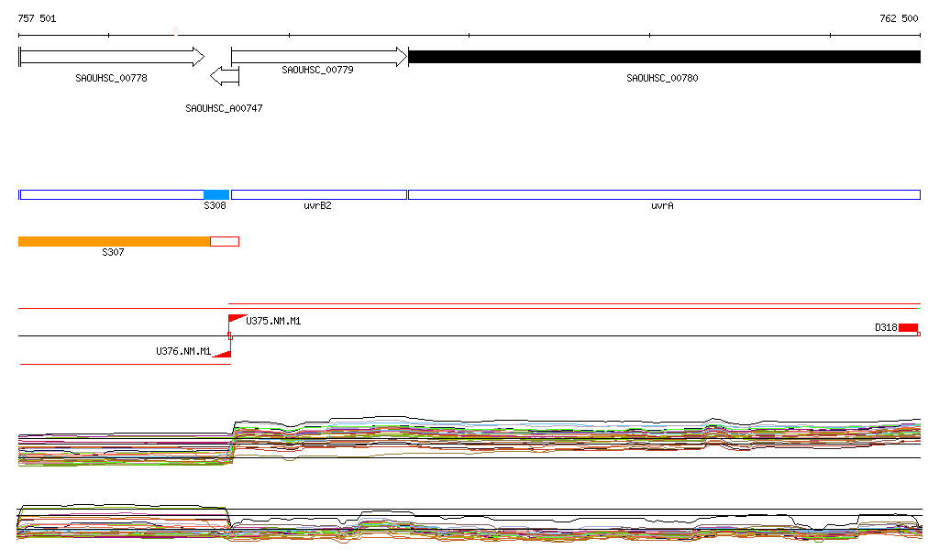
Task: Click the SAOUHSC_A00747 text label
Action: coord(224,108)
